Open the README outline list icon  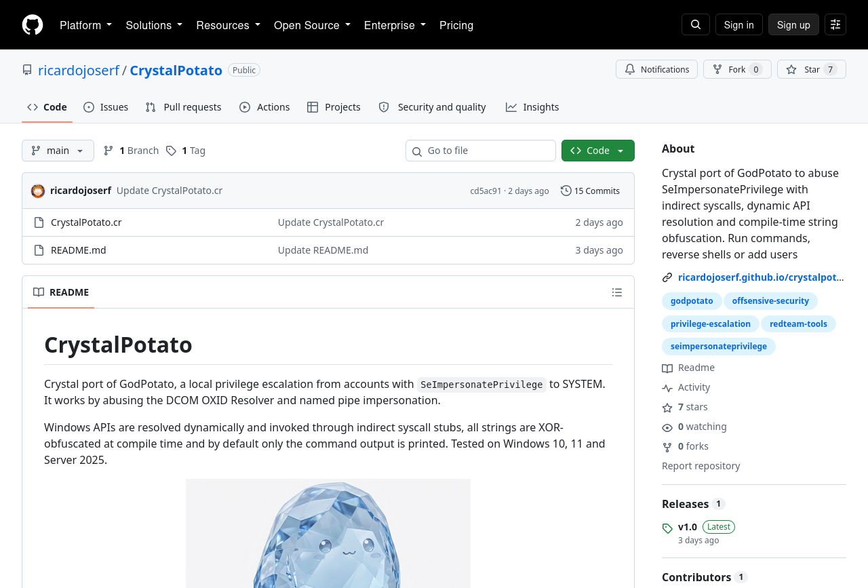tap(617, 292)
